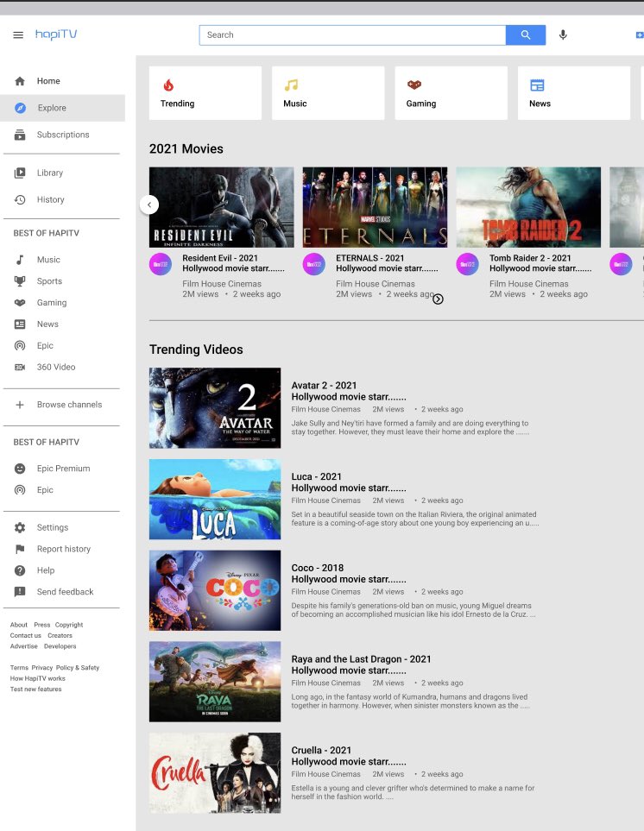Click the Press footer link
This screenshot has width=644, height=831.
pos(42,625)
